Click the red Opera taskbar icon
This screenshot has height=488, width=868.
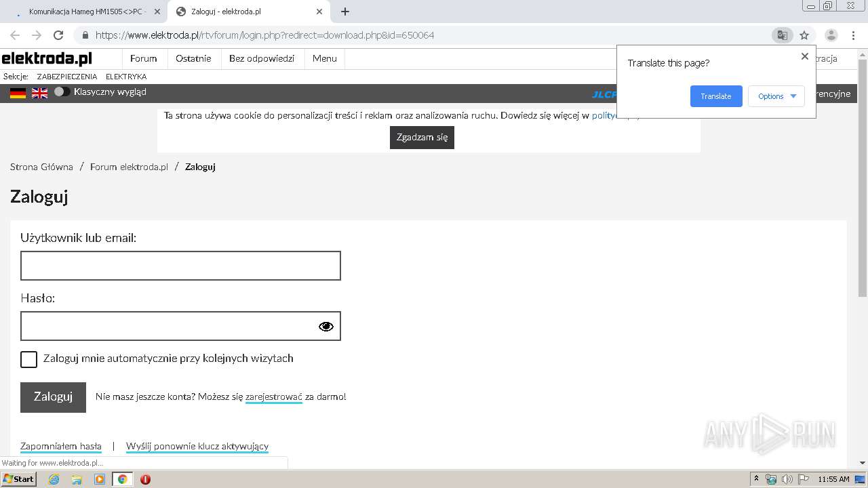click(x=145, y=479)
